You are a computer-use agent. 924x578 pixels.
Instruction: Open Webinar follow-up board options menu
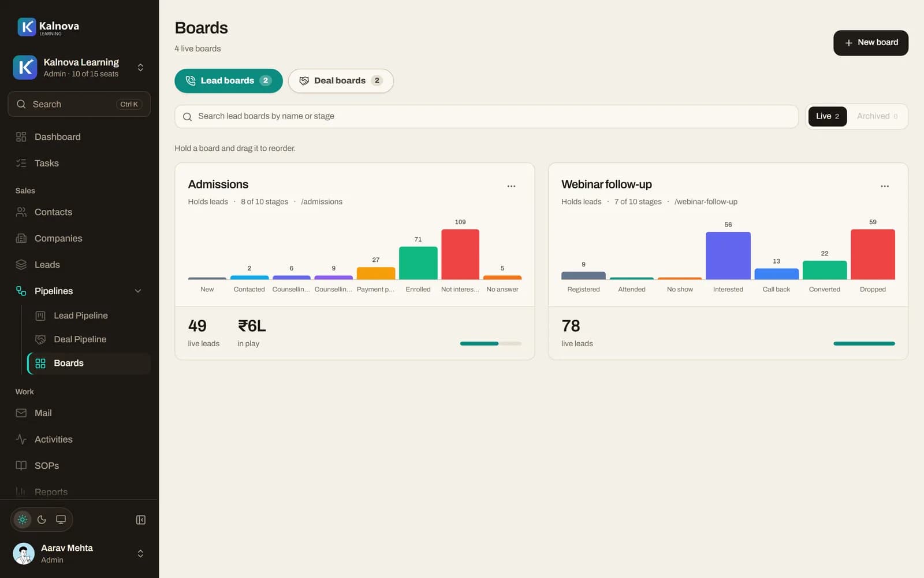(885, 186)
